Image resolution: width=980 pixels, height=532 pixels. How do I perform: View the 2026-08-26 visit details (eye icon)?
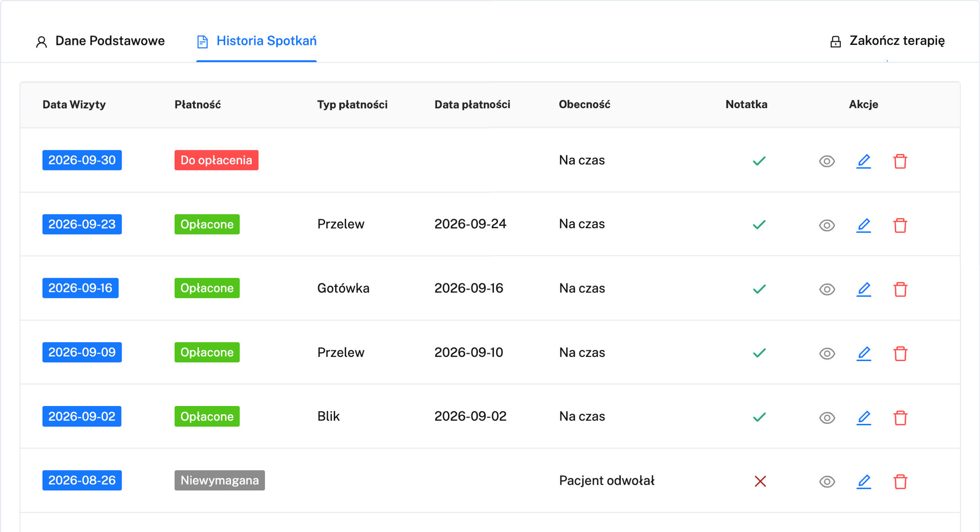coord(827,482)
